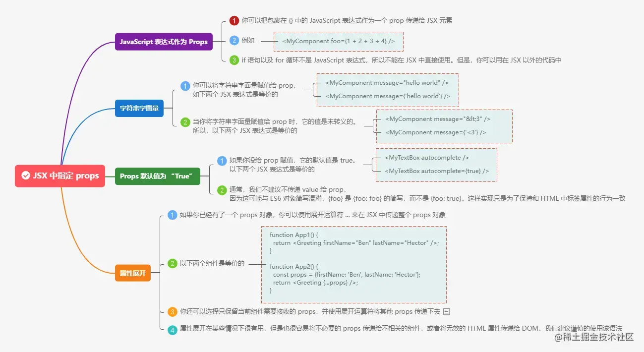Viewport: 644px width, 352px height.
Task: Click the checkmark icon in the root node
Action: click(25, 176)
